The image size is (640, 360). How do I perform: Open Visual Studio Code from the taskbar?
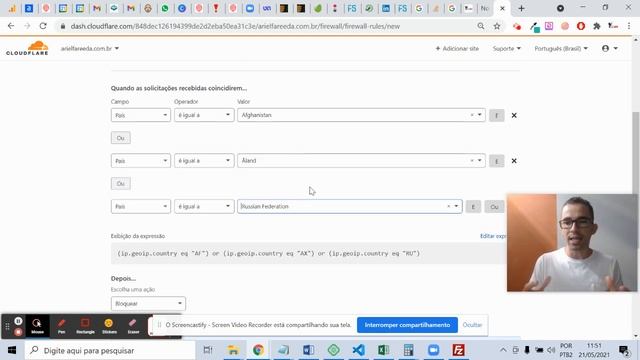(x=358, y=350)
